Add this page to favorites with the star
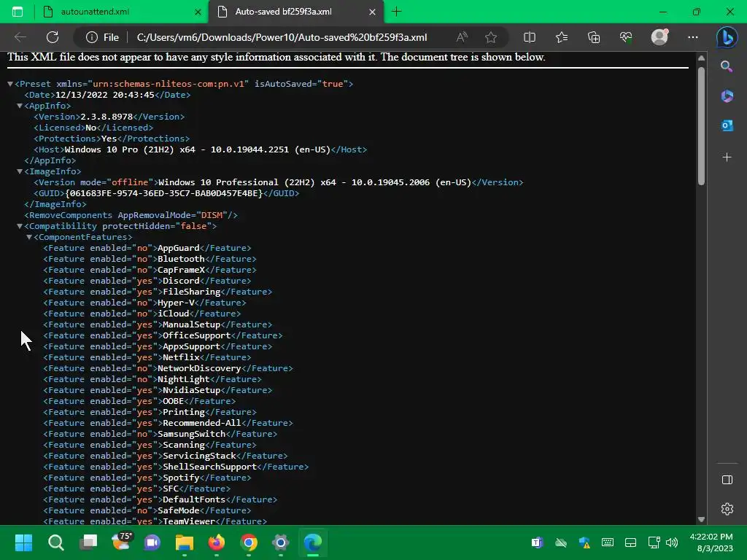This screenshot has width=747, height=560. (491, 37)
